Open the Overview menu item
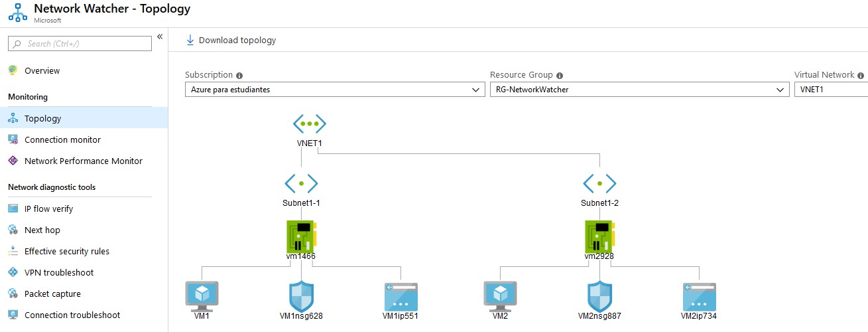The width and height of the screenshot is (868, 332). tap(84, 70)
